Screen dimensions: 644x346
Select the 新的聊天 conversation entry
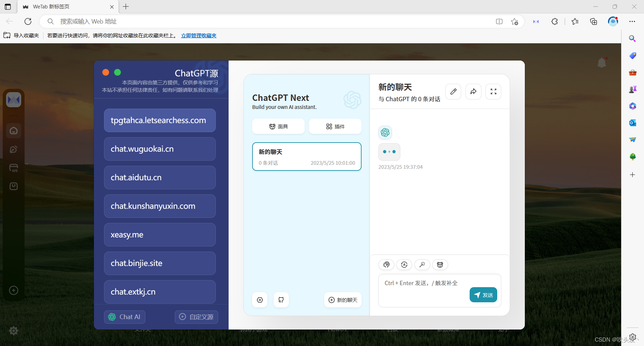307,156
